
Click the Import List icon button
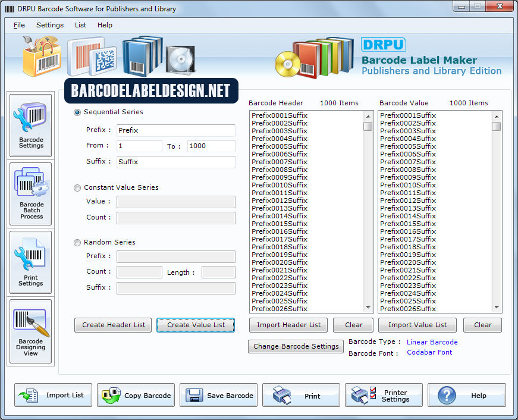tap(53, 395)
